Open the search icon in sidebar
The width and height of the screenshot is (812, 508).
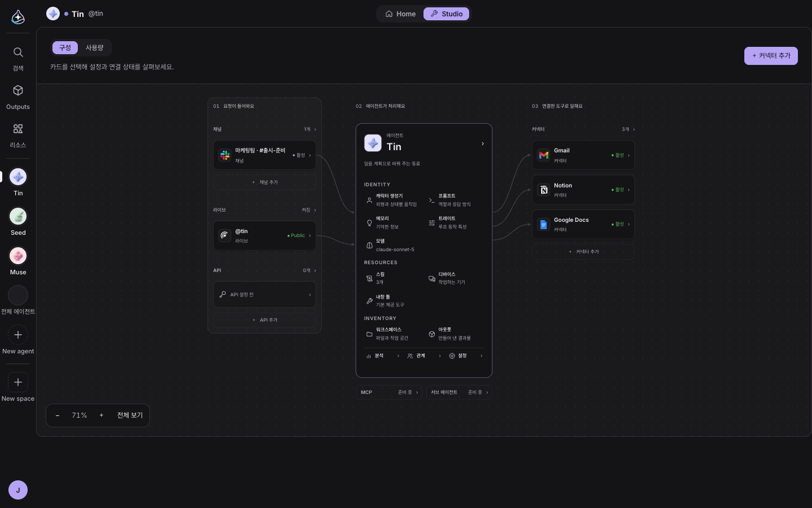18,52
